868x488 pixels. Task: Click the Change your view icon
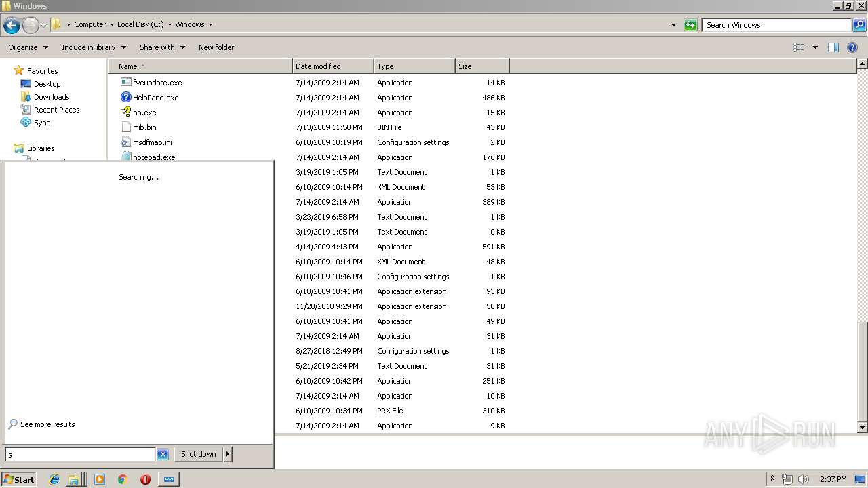tap(799, 47)
